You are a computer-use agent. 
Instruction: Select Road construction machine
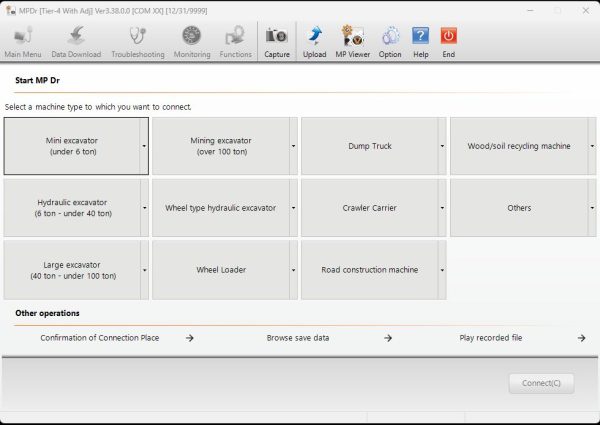[370, 270]
